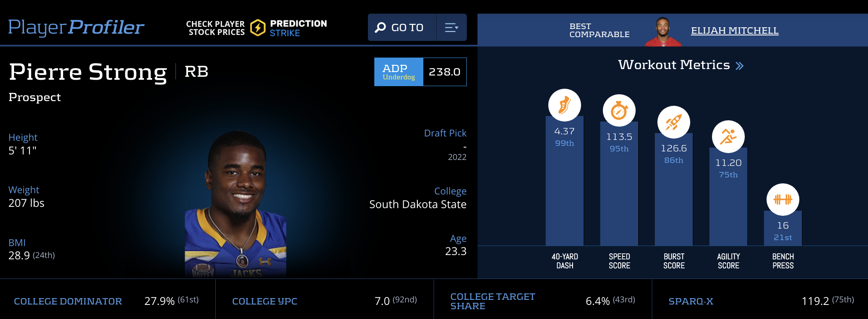
Task: Click the Bench Press barbell icon
Action: click(783, 199)
